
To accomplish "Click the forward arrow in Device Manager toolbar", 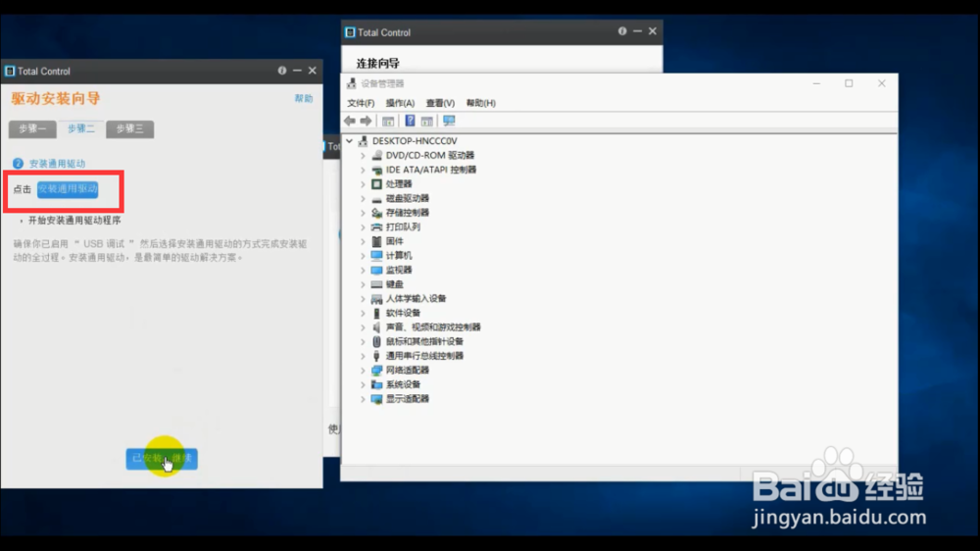I will (x=366, y=121).
